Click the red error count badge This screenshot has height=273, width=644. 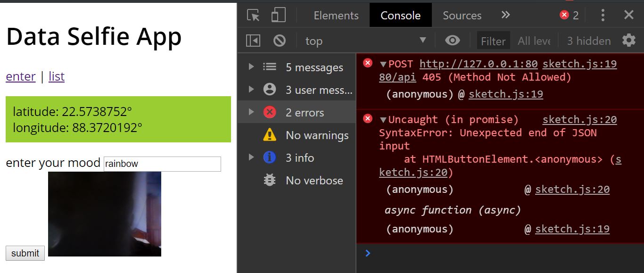[569, 16]
